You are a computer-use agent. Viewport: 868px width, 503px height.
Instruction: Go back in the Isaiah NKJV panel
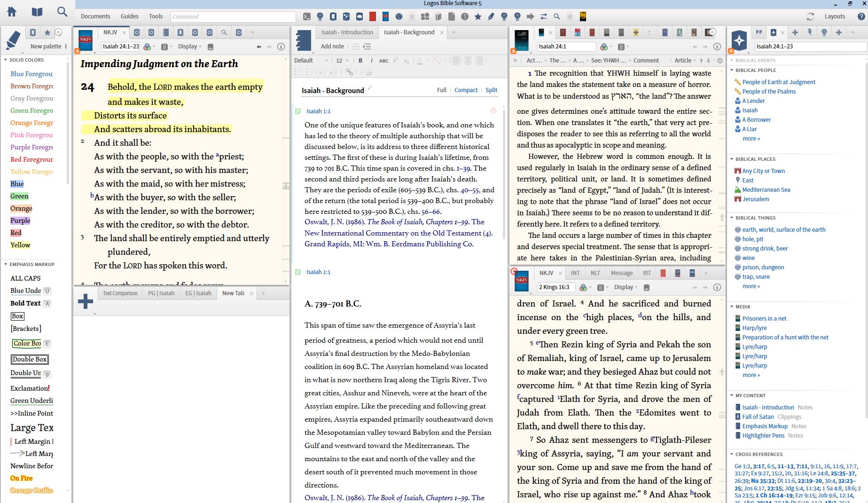[259, 47]
